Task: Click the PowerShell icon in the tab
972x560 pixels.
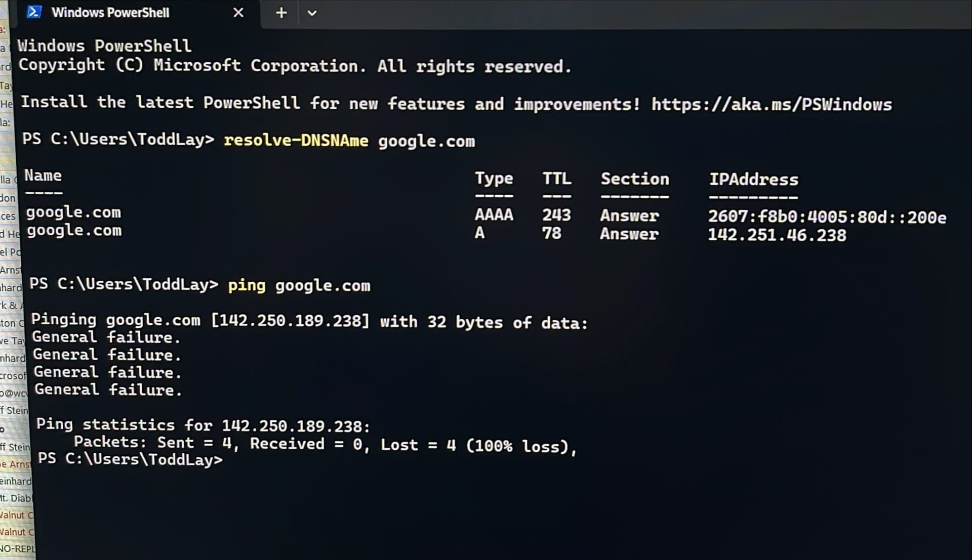Action: 34,12
